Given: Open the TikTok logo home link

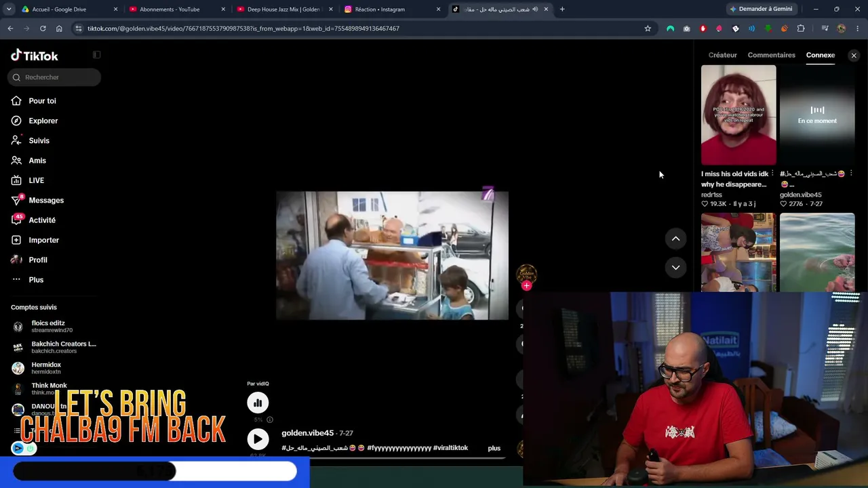Looking at the screenshot, I should (x=35, y=56).
